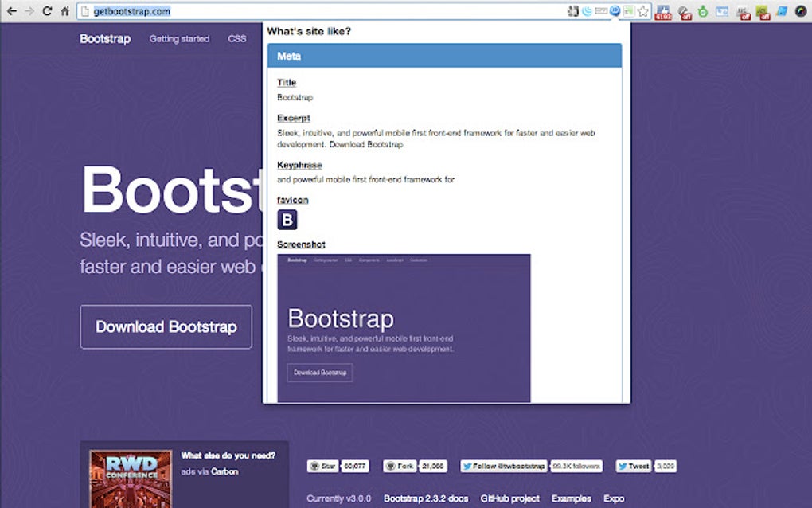
Task: Click the Follow @twbootstrap button
Action: click(503, 466)
